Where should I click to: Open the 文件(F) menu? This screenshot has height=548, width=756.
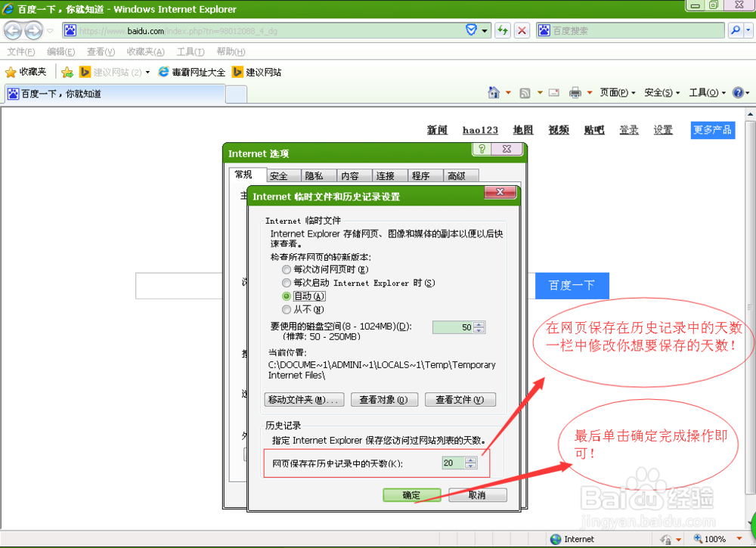click(20, 51)
